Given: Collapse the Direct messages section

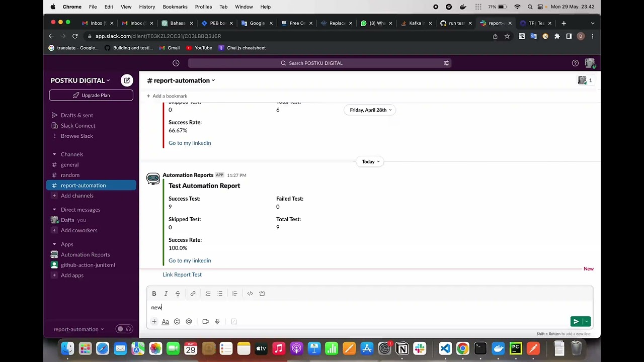Looking at the screenshot, I should (54, 210).
